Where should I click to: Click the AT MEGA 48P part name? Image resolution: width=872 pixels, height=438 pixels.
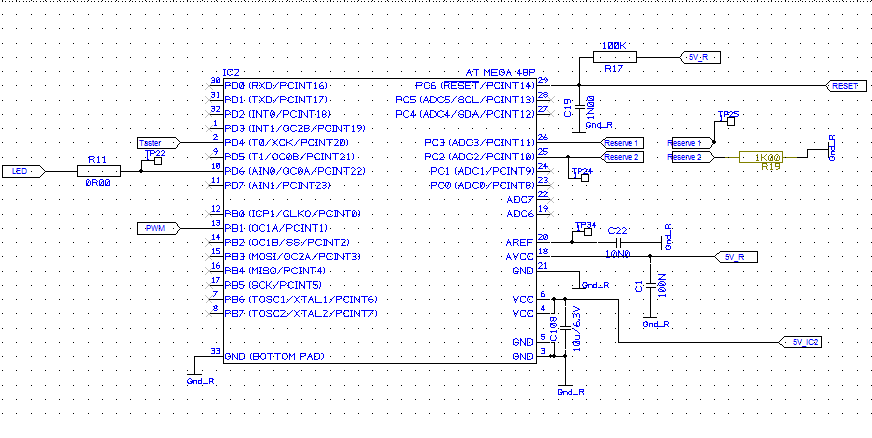click(500, 72)
